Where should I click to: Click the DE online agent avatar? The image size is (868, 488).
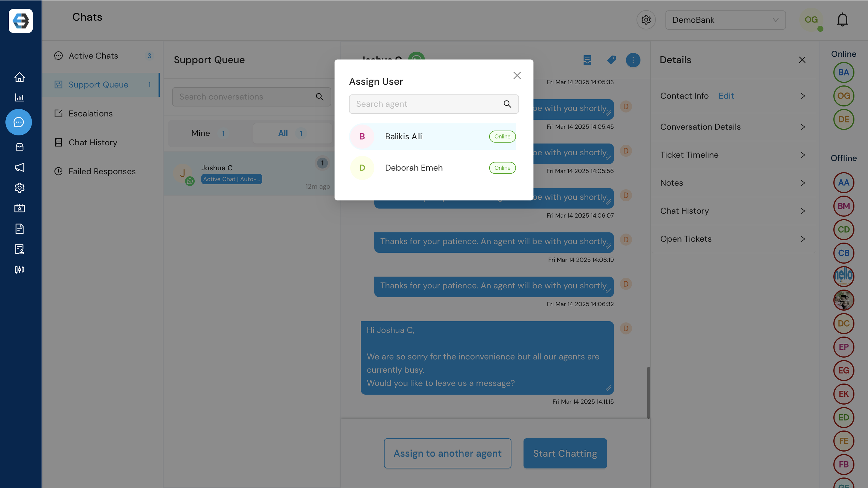[843, 119]
